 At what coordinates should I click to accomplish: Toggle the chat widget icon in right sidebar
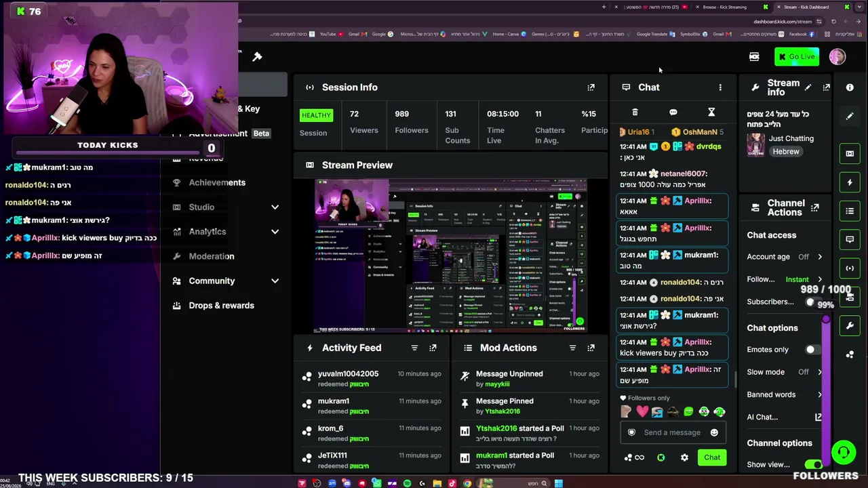click(x=850, y=239)
